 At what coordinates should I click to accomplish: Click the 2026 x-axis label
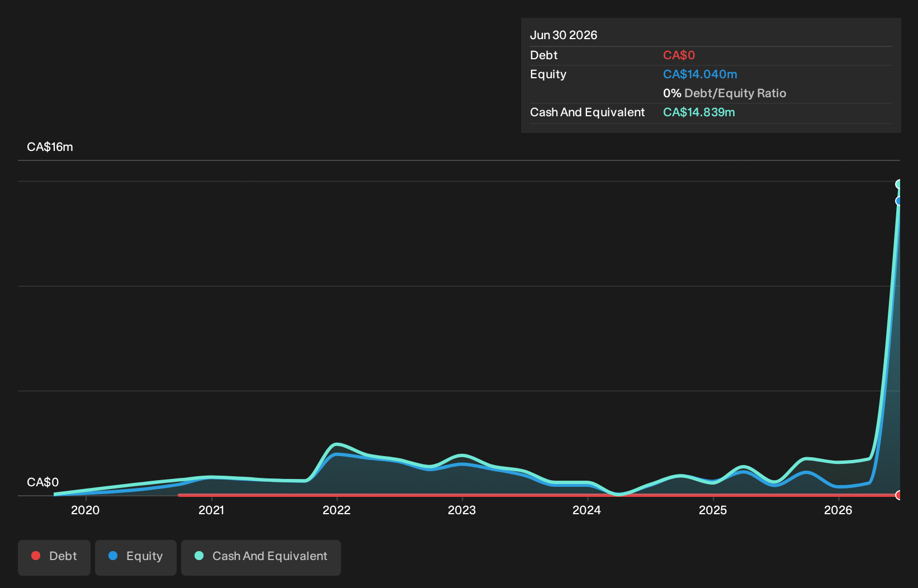click(838, 510)
